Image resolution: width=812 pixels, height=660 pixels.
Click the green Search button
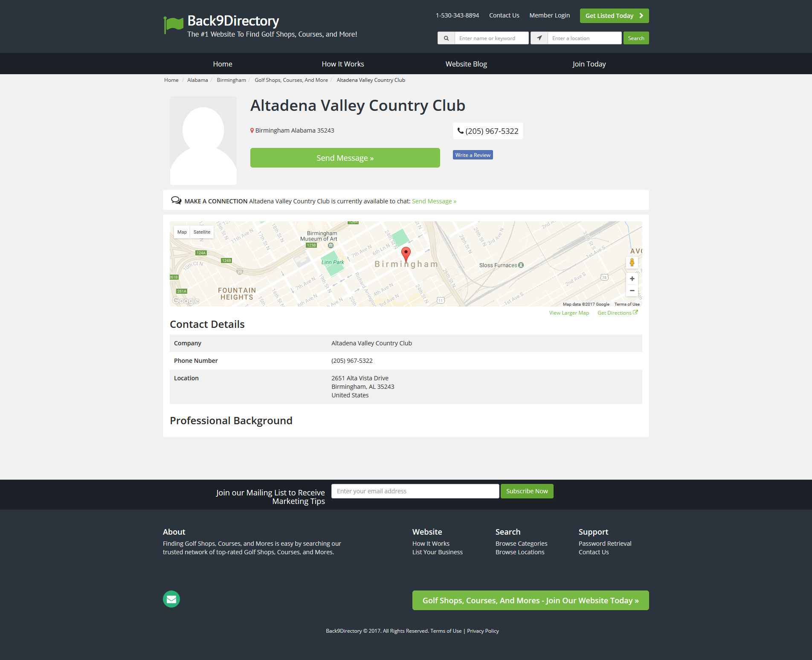point(636,38)
